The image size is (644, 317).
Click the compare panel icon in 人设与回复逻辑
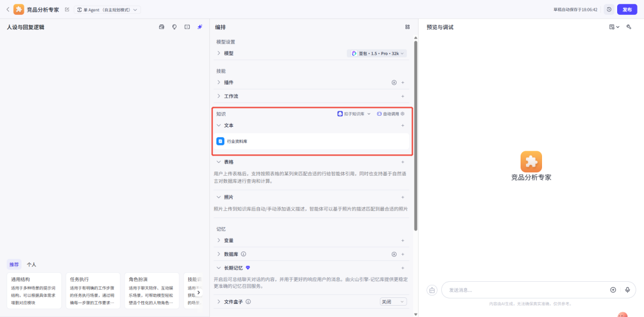pos(187,27)
